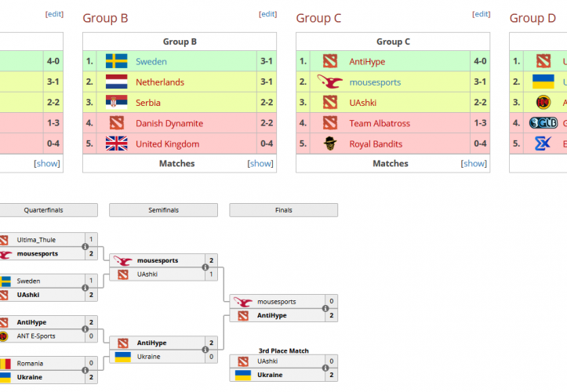This screenshot has height=392, width=567.
Task: Click the Serbia flag icon in Group B
Action: [x=117, y=103]
